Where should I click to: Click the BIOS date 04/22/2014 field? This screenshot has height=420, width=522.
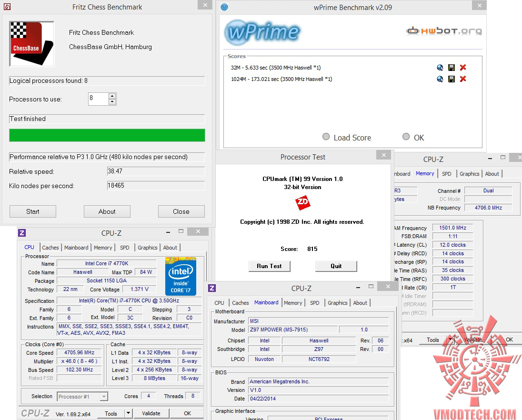[x=319, y=399]
